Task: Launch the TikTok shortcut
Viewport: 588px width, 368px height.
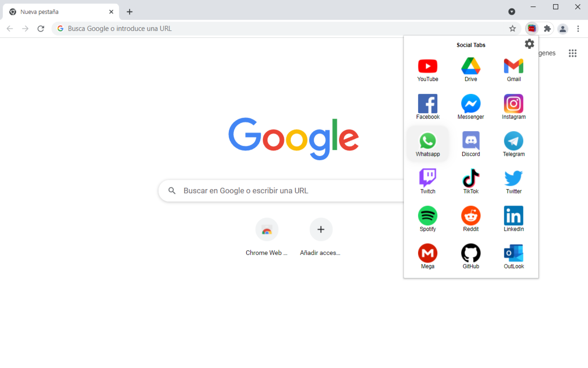Action: tap(470, 179)
